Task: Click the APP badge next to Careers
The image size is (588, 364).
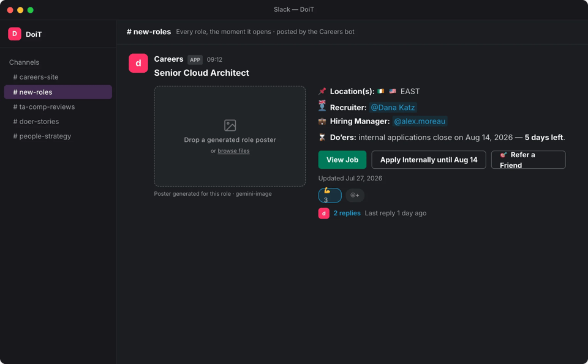Action: pyautogui.click(x=195, y=59)
